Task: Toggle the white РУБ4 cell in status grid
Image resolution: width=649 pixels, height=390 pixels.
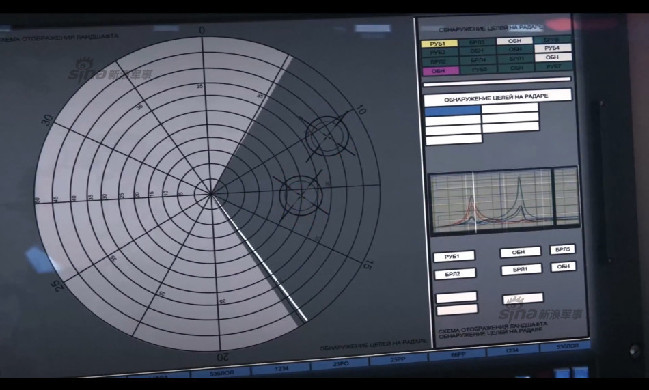Action: 553,48
